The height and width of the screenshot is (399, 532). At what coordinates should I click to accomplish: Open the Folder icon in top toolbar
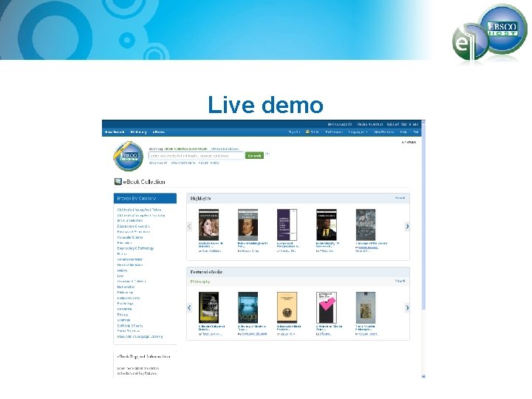(307, 132)
